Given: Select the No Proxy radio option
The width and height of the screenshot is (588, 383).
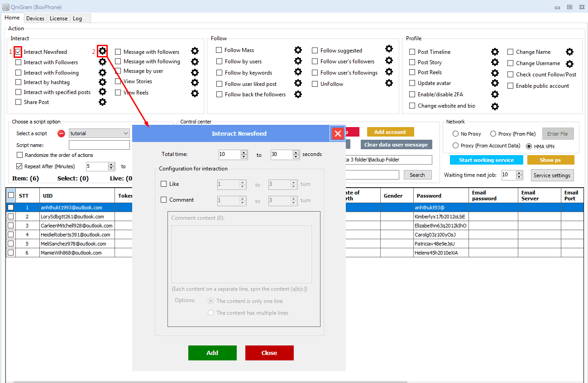Looking at the screenshot, I should coord(456,134).
